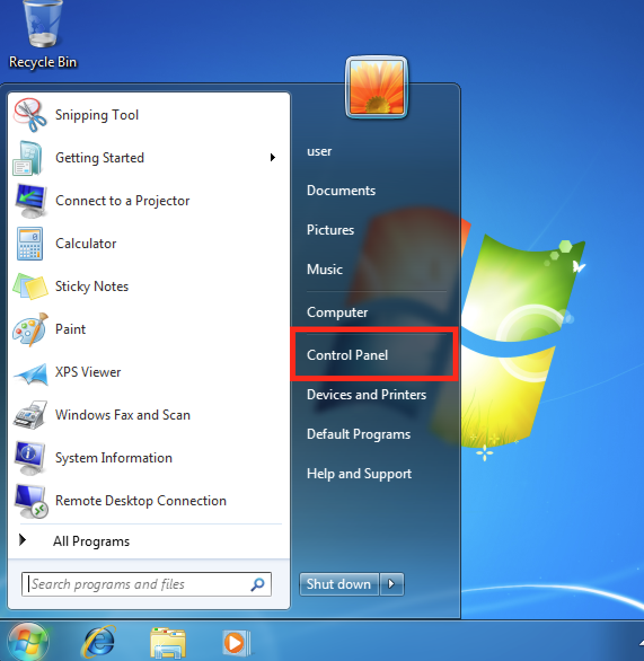Image resolution: width=644 pixels, height=661 pixels.
Task: Click the Shut down button
Action: 339,584
